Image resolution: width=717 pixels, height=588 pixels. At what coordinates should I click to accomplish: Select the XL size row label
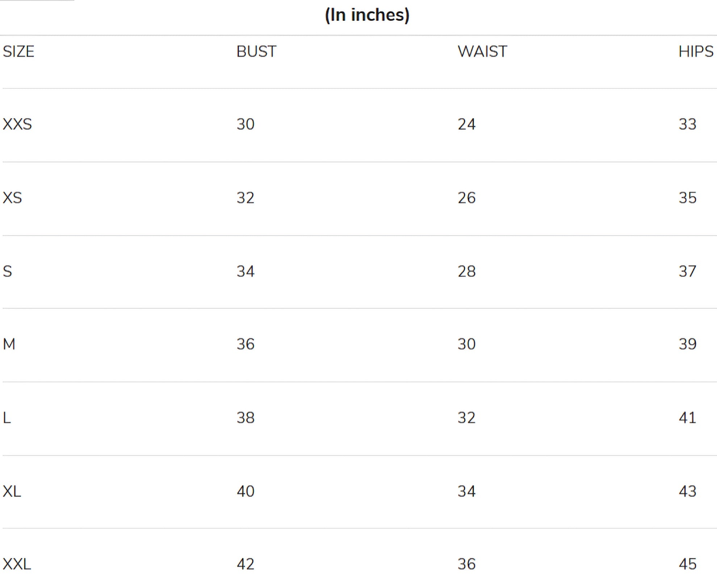12,491
